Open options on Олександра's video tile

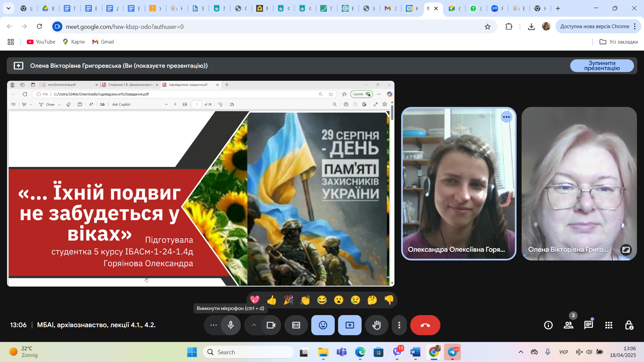coord(506,117)
